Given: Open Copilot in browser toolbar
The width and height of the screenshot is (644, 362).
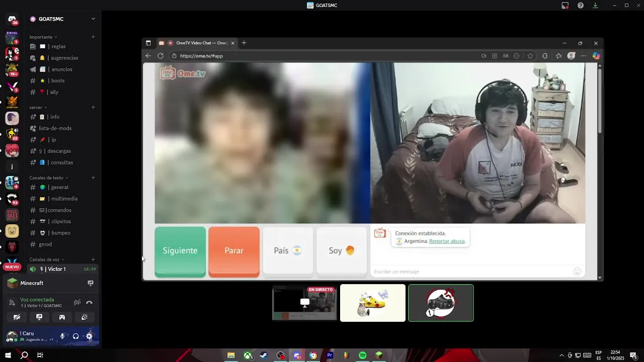Looking at the screenshot, I should 596,56.
